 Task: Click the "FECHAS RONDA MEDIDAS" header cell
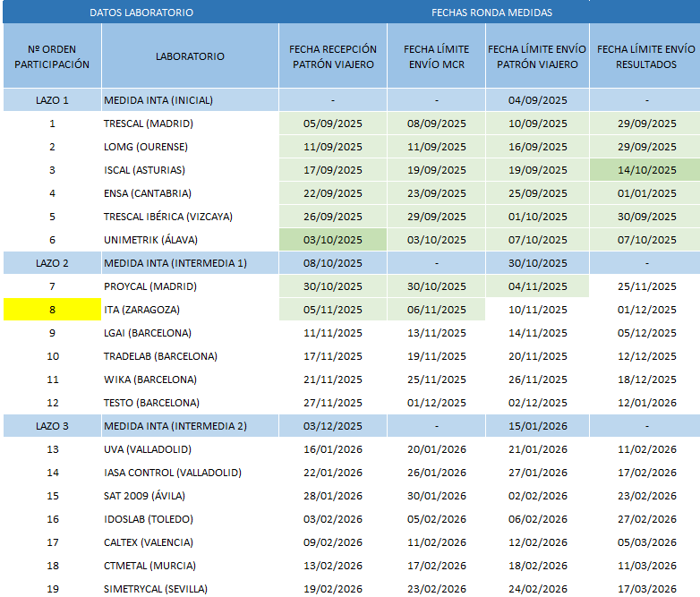(491, 13)
